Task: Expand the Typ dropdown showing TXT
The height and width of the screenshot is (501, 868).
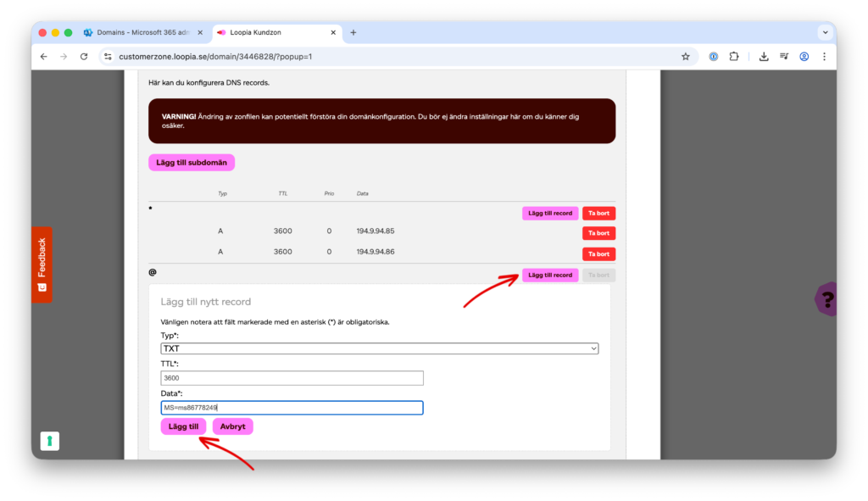Action: 379,348
